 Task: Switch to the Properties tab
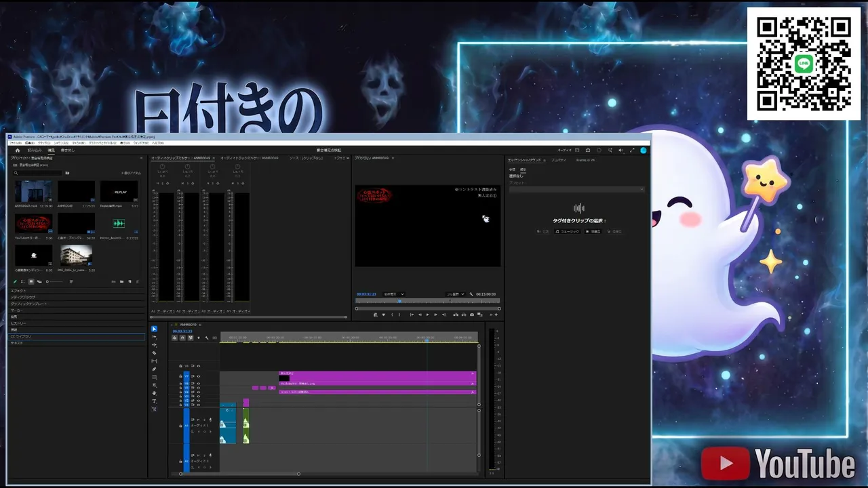coord(559,160)
